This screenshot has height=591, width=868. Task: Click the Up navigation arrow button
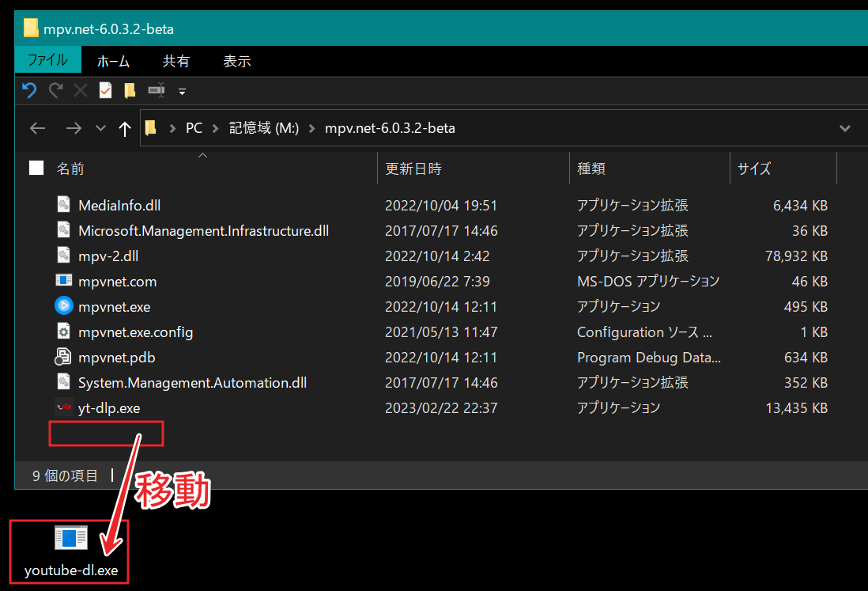124,128
